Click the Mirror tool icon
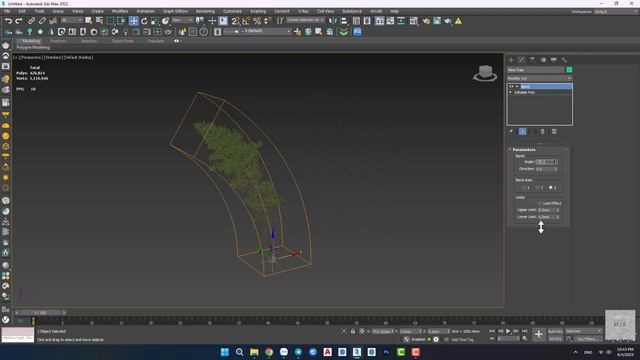640x360 pixels. click(333, 21)
